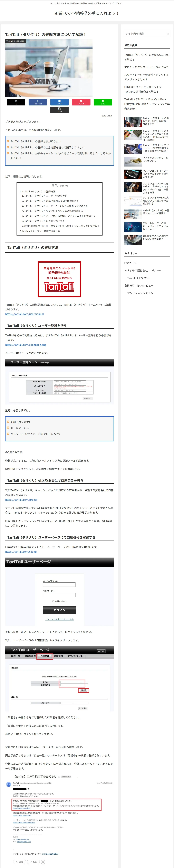Click the 転送 button in email screenshot

[x=33, y=862]
